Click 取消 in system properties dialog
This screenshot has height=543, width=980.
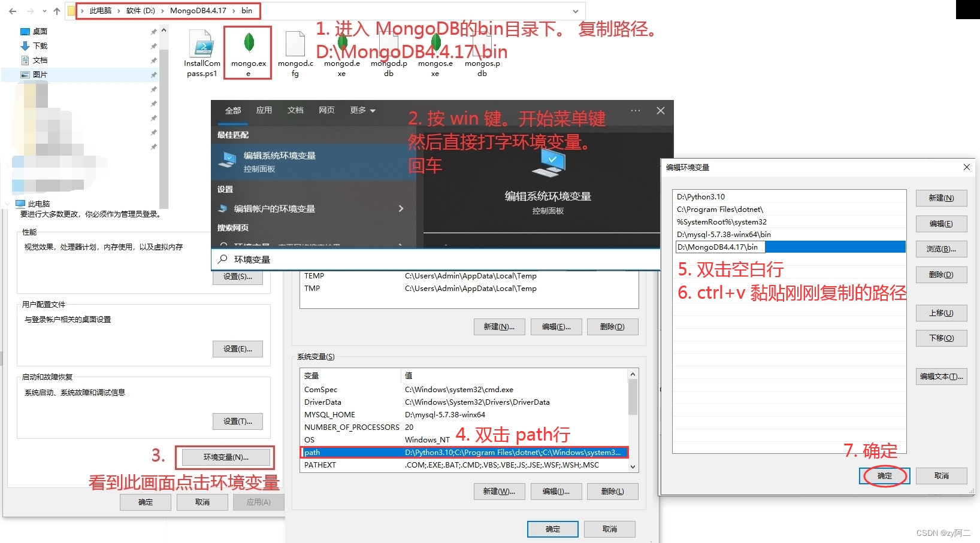point(202,502)
